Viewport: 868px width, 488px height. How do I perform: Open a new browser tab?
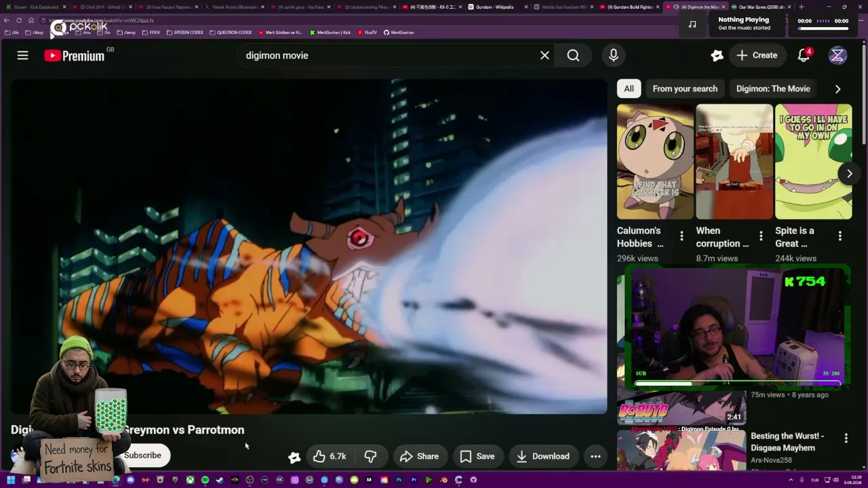(x=801, y=7)
